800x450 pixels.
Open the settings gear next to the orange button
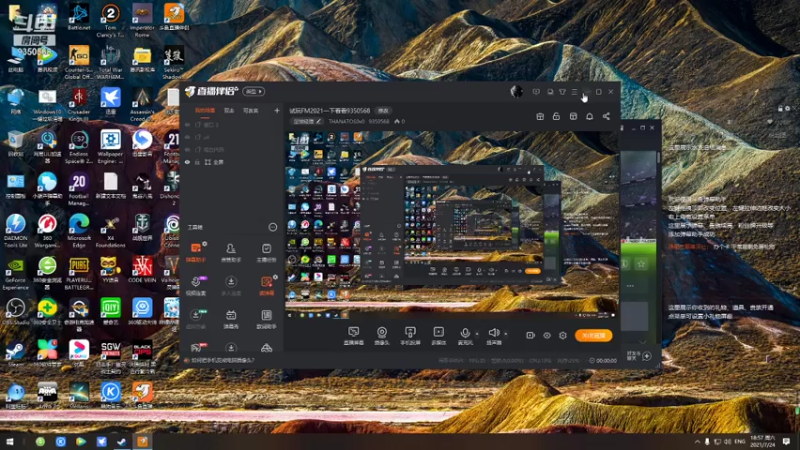[563, 335]
